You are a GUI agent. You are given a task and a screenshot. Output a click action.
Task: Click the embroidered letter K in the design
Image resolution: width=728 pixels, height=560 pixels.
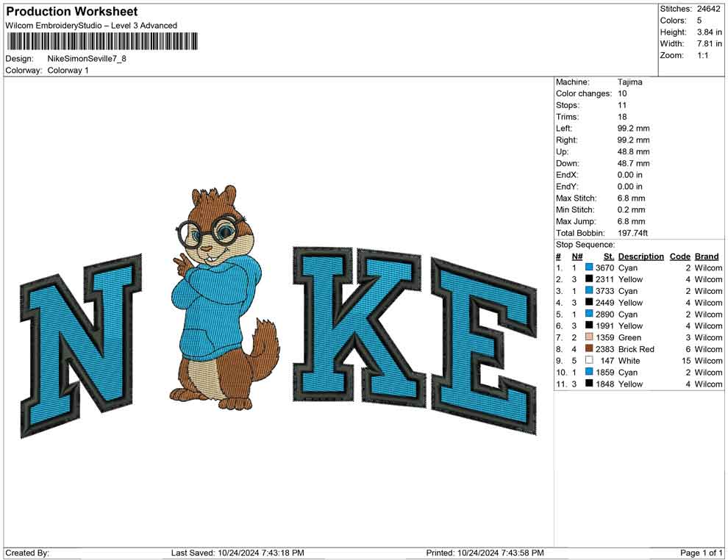(x=359, y=327)
